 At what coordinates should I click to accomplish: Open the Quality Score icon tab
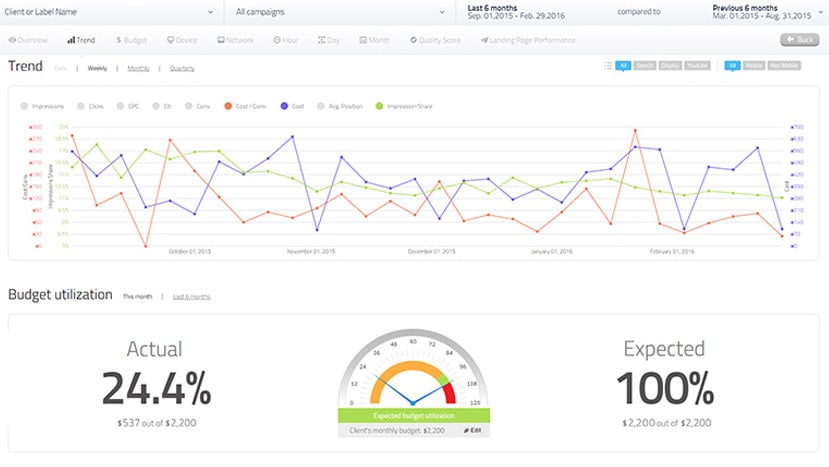point(435,40)
